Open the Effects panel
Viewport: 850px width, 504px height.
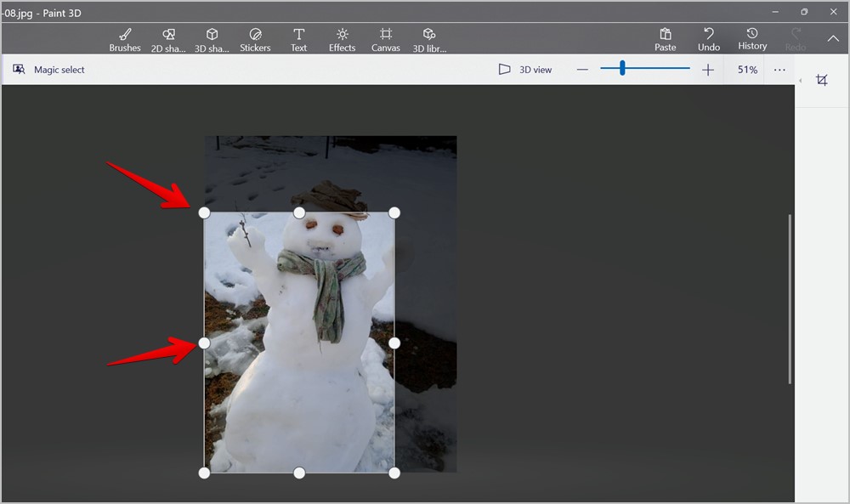pyautogui.click(x=342, y=40)
